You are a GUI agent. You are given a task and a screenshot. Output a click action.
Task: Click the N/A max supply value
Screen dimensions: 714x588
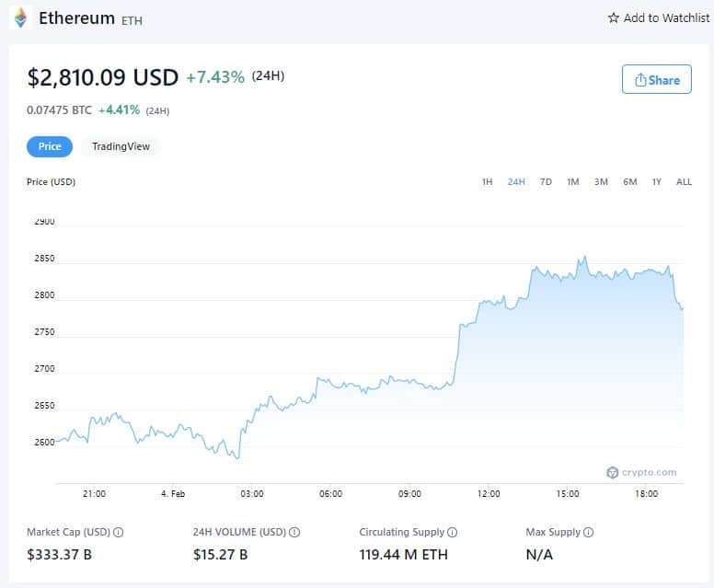tap(539, 554)
